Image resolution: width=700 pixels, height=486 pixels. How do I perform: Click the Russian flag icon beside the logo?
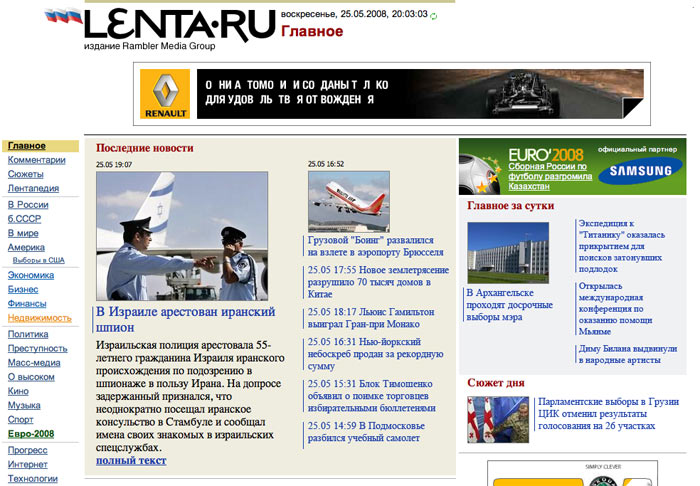64,17
